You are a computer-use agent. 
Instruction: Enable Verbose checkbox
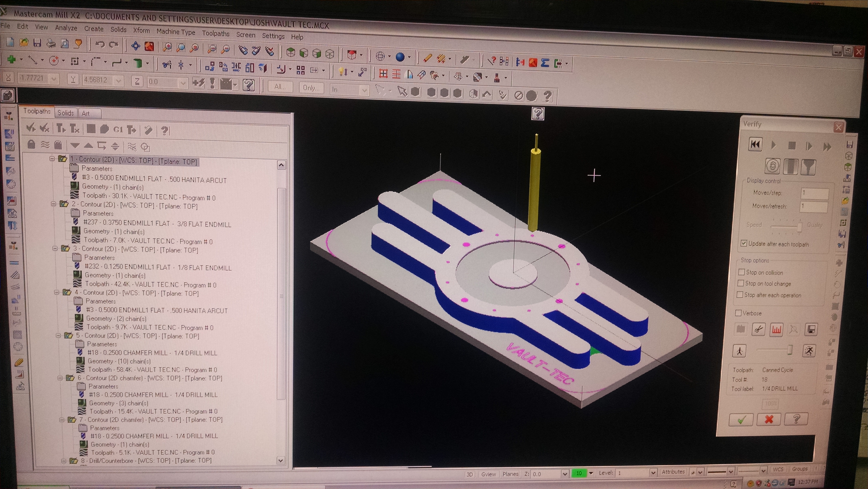(738, 313)
